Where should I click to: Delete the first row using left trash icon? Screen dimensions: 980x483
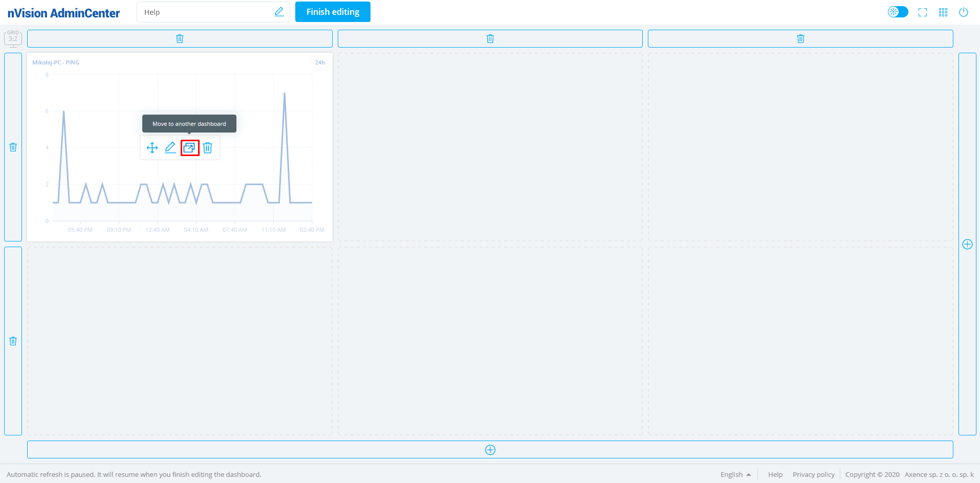click(x=13, y=147)
